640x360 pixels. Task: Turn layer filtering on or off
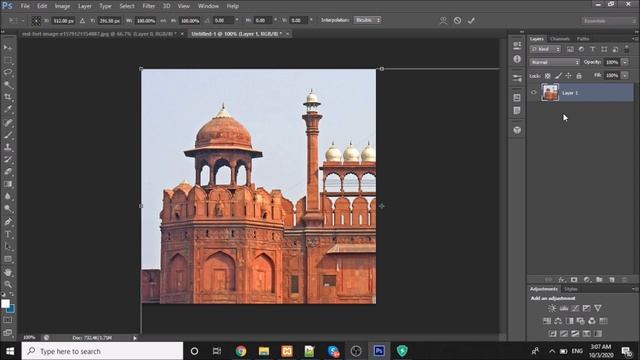pyautogui.click(x=627, y=49)
